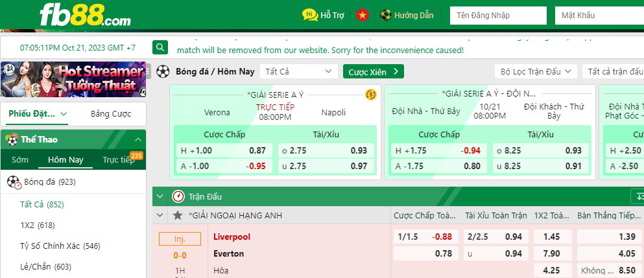Click the Inj. injury time badge

pos(180,238)
